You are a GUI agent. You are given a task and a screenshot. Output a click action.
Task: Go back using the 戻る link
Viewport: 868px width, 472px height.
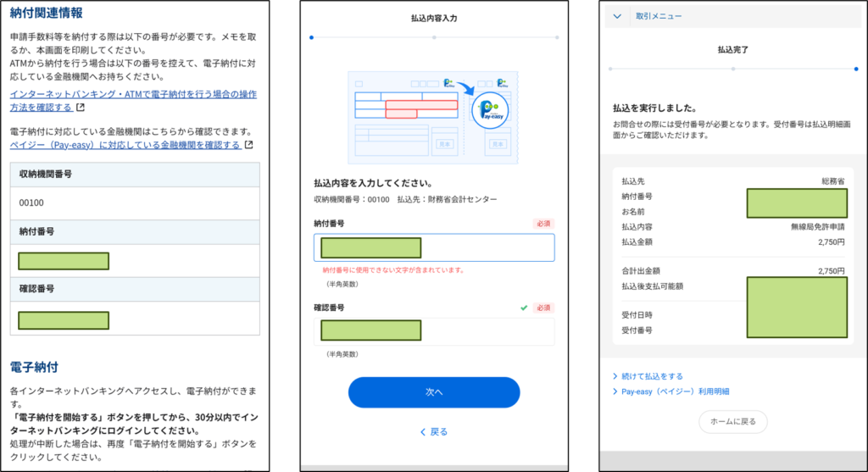(x=433, y=431)
